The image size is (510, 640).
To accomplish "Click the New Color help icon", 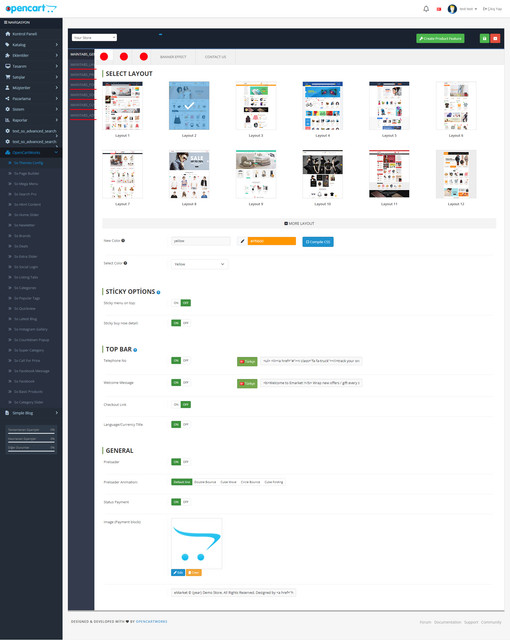I will [x=123, y=240].
